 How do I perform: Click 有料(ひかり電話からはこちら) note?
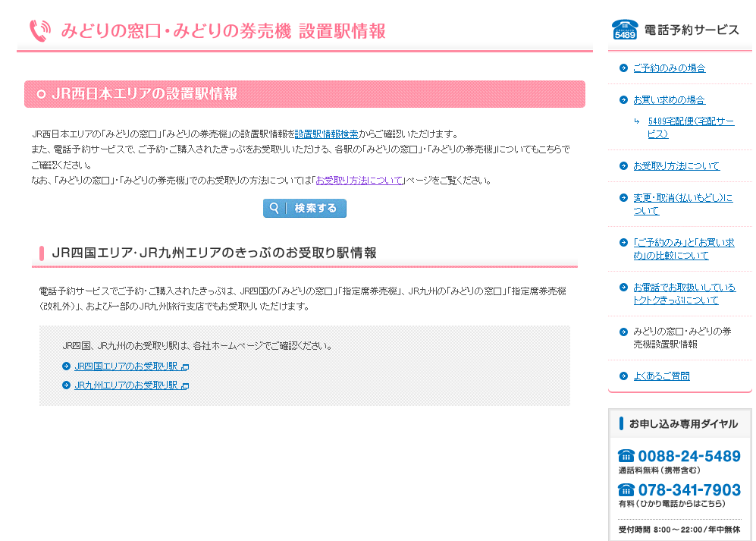pyautogui.click(x=672, y=503)
